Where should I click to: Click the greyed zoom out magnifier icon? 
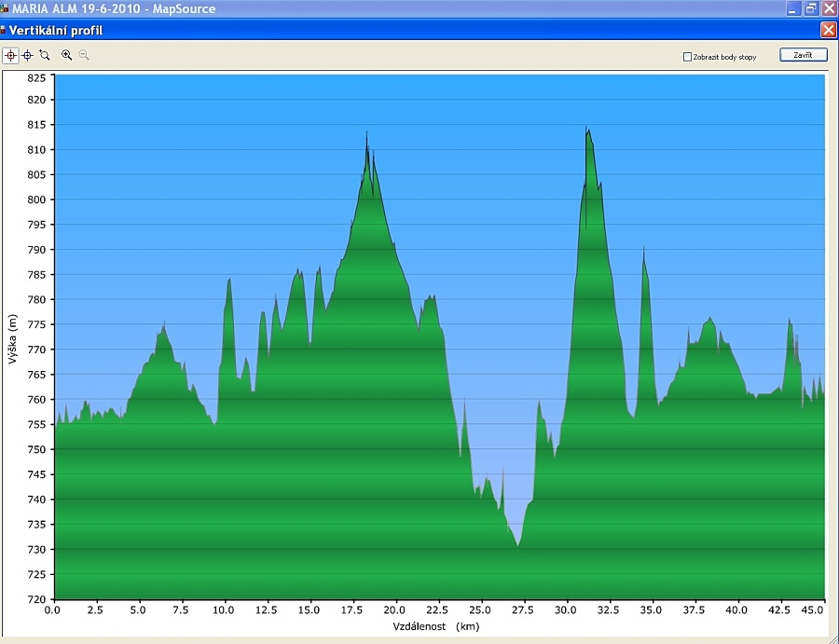[83, 56]
